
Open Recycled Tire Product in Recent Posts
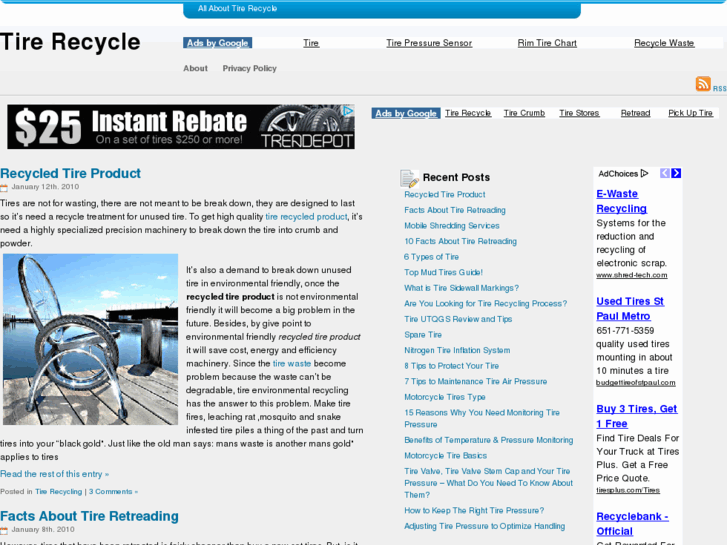tap(445, 195)
